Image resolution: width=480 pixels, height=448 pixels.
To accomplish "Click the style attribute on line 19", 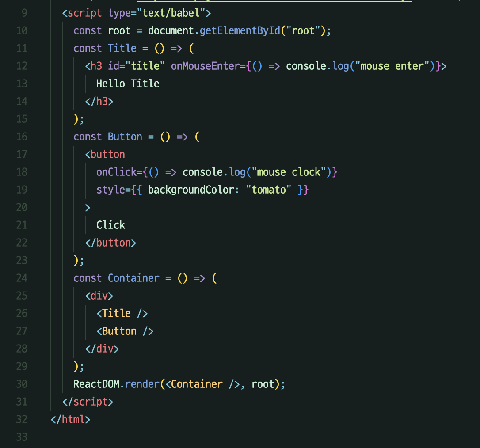I will [110, 190].
